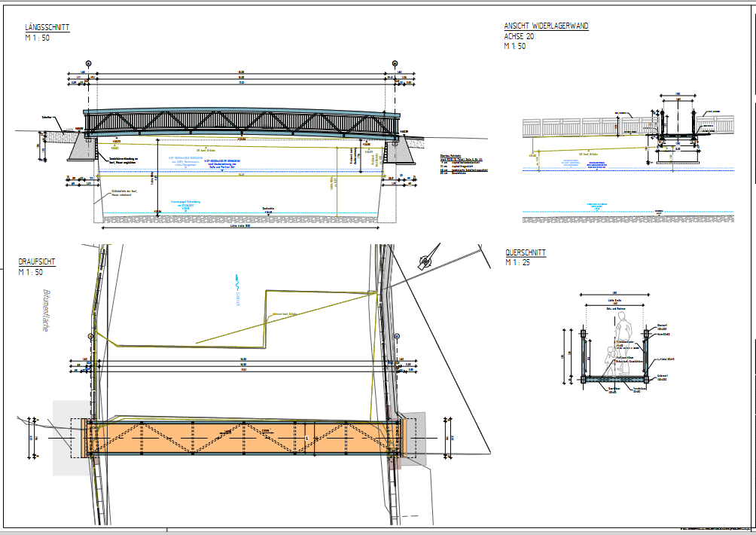Viewport: 756px width, 535px height.
Task: Click the blue Wasserspiegel water level annotation
Action: (184, 202)
